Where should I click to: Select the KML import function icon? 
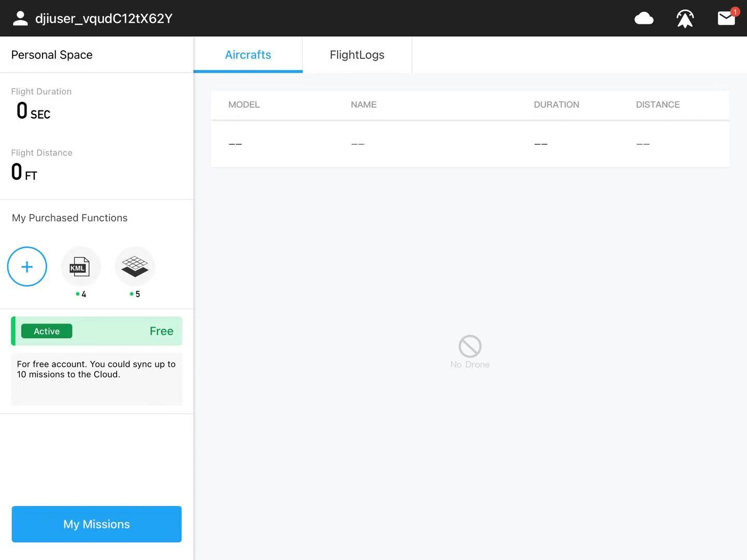click(x=80, y=267)
